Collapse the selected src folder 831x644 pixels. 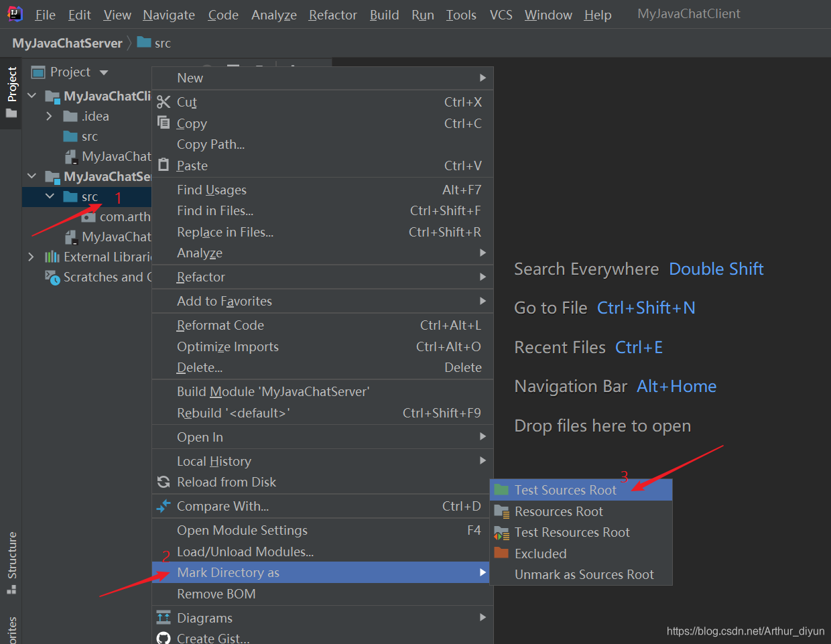[x=50, y=196]
